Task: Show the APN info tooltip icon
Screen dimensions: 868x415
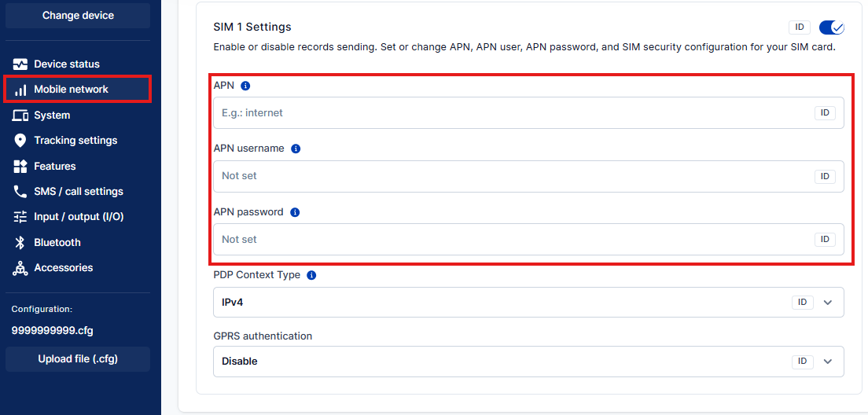Action: [245, 86]
